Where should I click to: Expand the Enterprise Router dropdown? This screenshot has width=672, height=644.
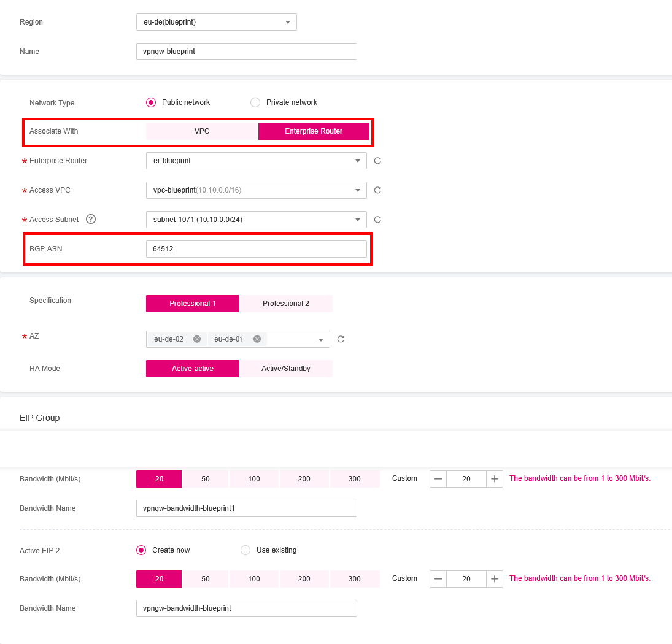coord(256,161)
